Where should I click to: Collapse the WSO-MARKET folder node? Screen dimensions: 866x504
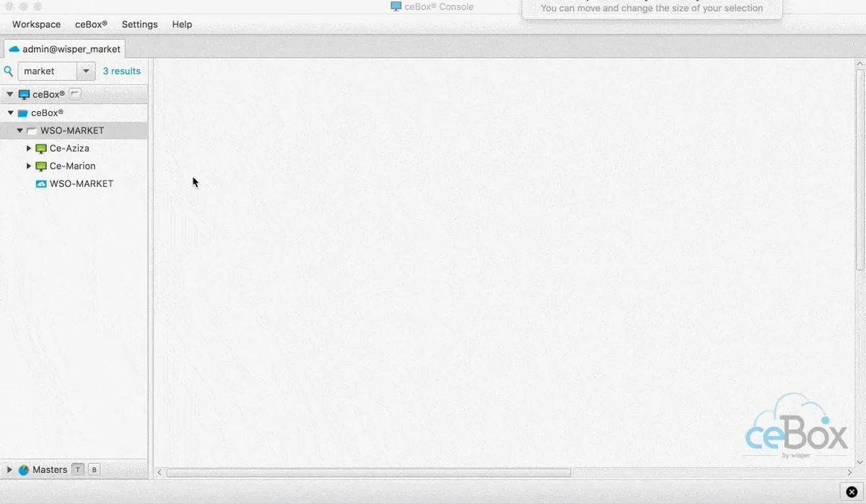pos(19,131)
